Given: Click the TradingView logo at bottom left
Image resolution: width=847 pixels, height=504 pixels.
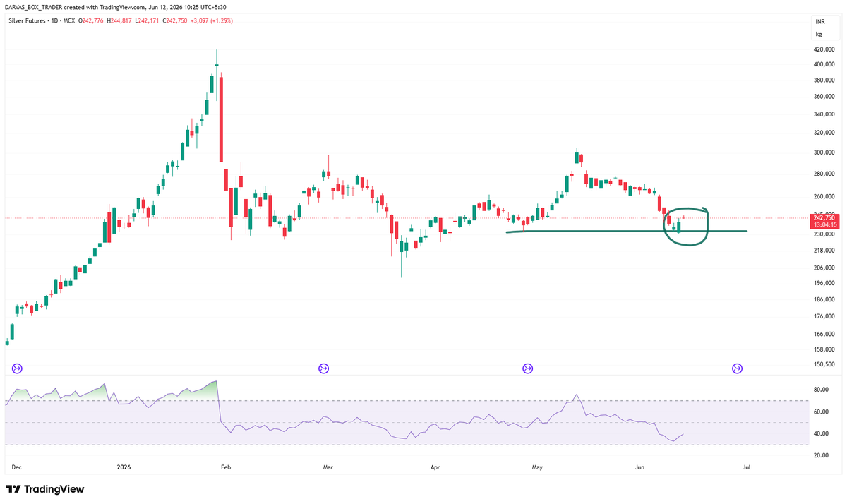Looking at the screenshot, I should (44, 489).
